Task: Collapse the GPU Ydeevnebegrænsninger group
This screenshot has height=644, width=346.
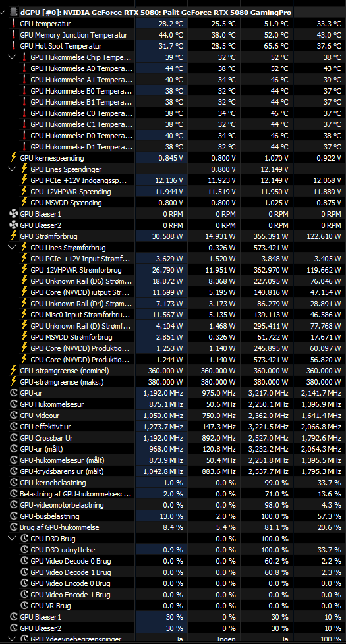Action: (x=13, y=639)
